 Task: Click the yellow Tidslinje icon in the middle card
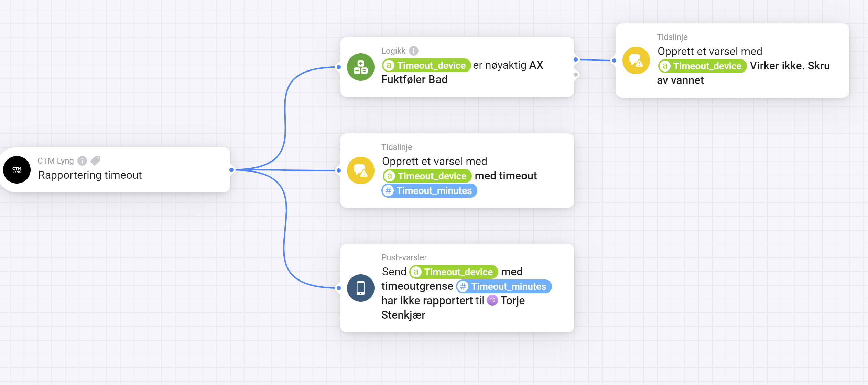pos(360,170)
